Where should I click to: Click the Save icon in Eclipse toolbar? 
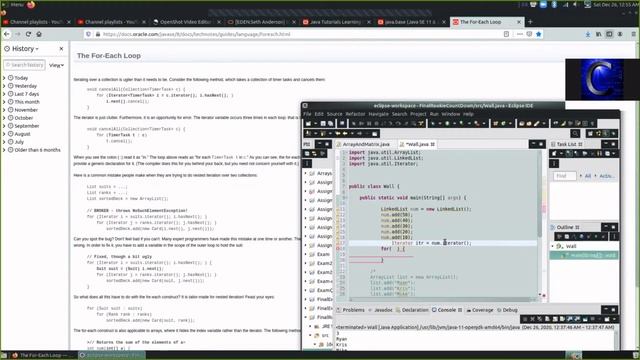323,123
